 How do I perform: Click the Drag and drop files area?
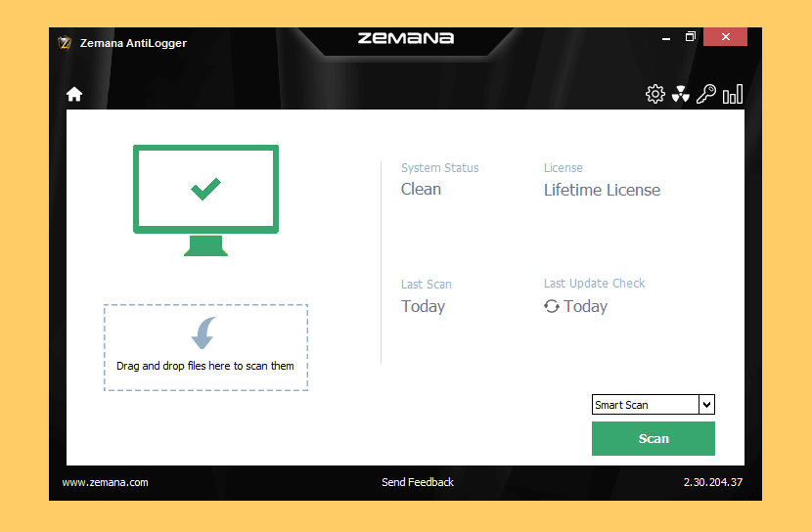[205, 347]
